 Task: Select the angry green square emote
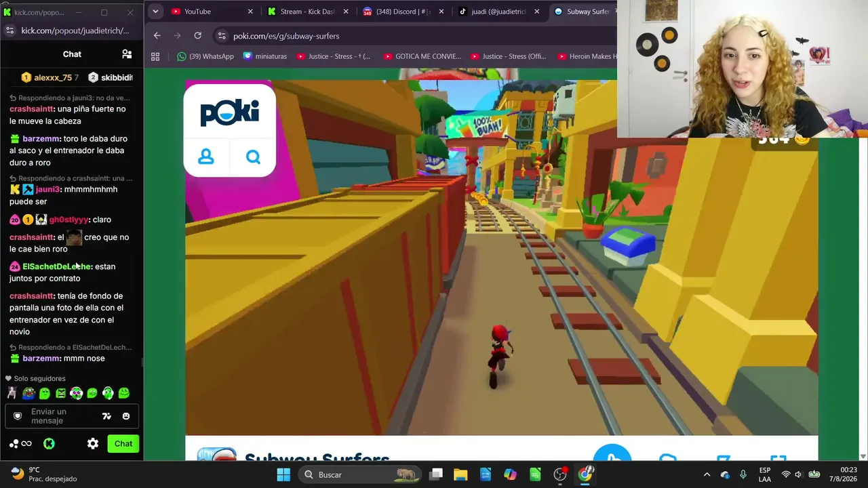(60, 393)
